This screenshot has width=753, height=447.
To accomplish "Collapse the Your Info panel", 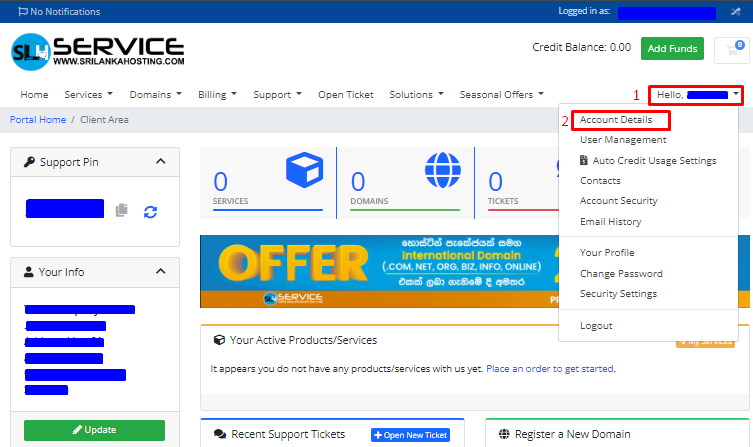I will (x=161, y=271).
